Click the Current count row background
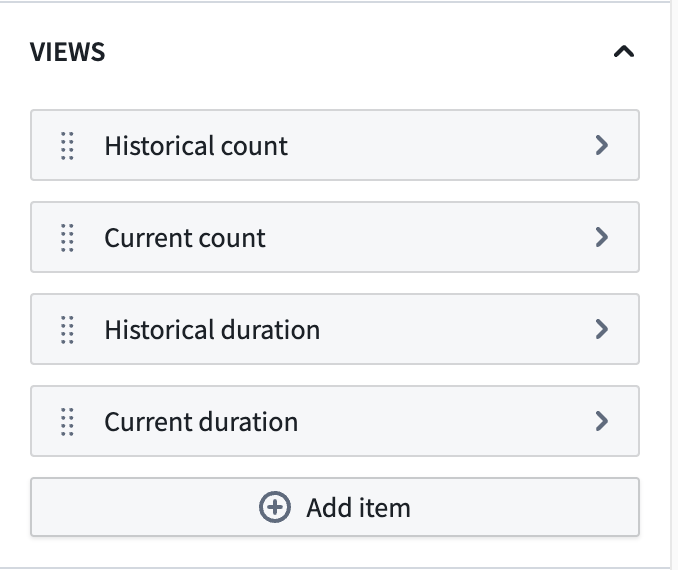This screenshot has width=678, height=570. 335,237
